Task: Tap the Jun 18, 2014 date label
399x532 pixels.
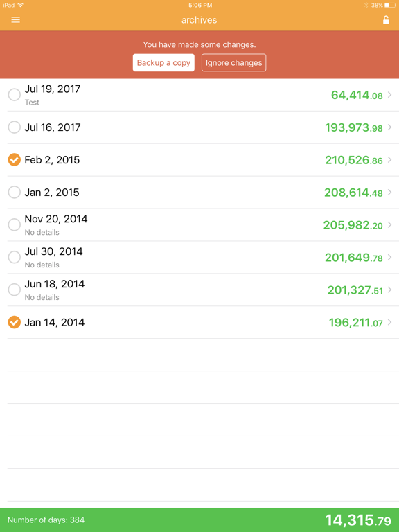Action: (x=55, y=284)
